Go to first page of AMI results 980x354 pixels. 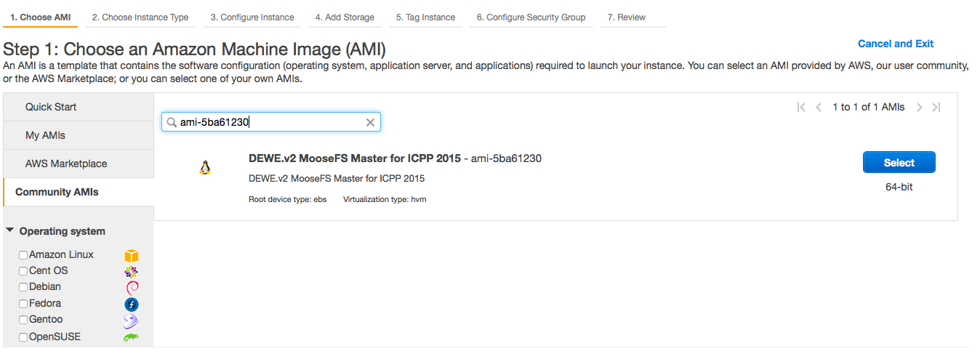(x=801, y=108)
